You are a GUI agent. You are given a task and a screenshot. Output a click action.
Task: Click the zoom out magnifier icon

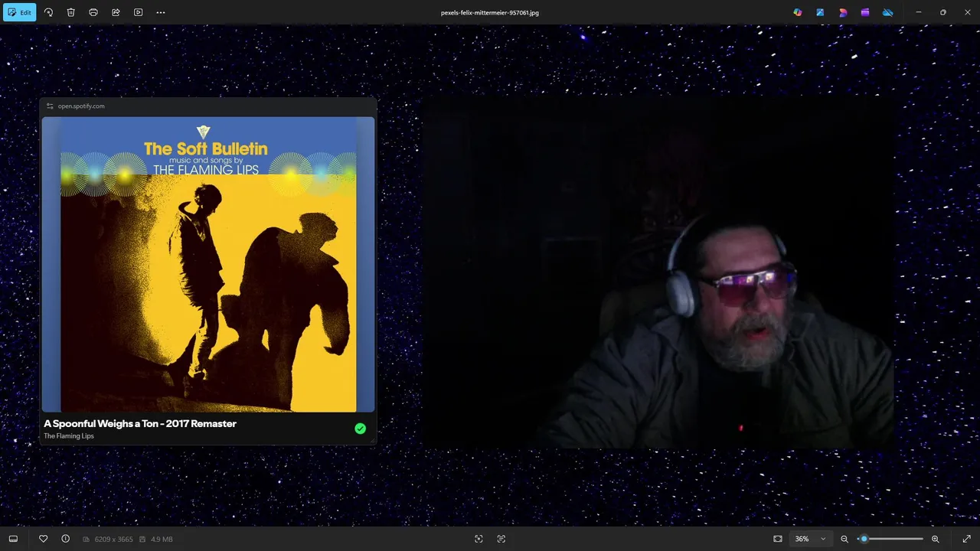click(844, 539)
